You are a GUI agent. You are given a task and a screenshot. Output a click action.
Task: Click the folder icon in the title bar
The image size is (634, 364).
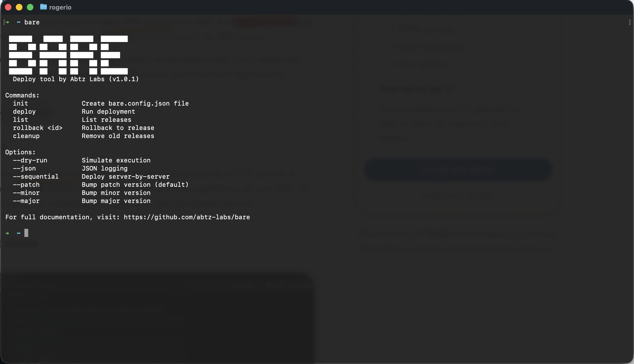pos(43,7)
